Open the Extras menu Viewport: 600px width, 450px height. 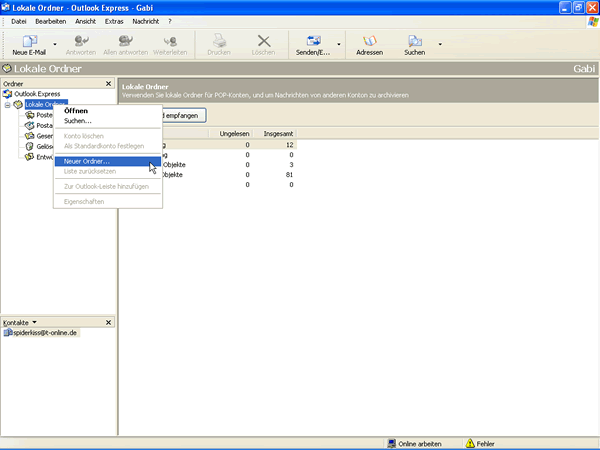tap(114, 21)
